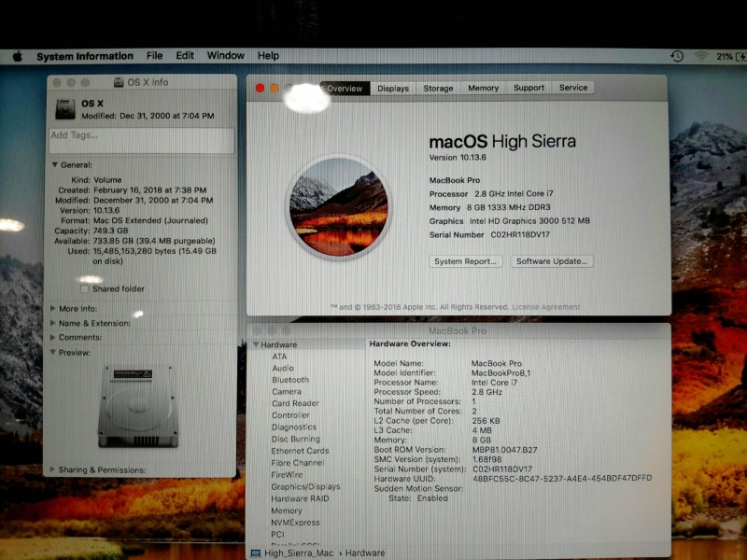
Task: Click the Software Update button
Action: click(x=552, y=261)
